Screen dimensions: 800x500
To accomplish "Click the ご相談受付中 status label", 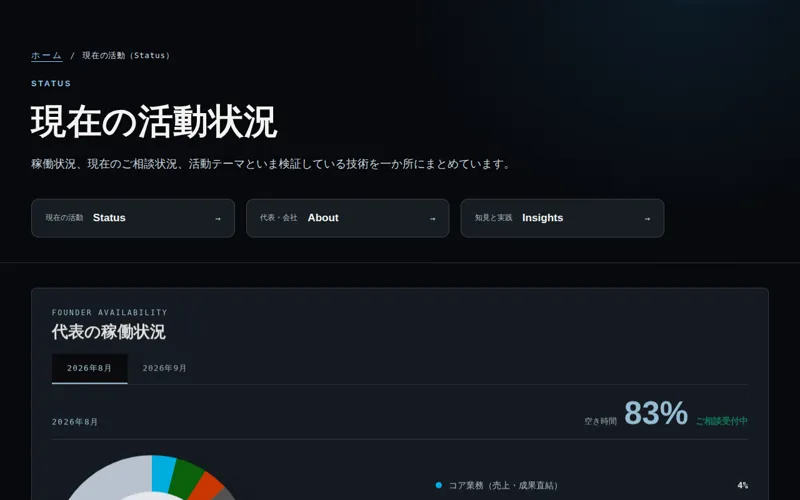I will pyautogui.click(x=722, y=421).
